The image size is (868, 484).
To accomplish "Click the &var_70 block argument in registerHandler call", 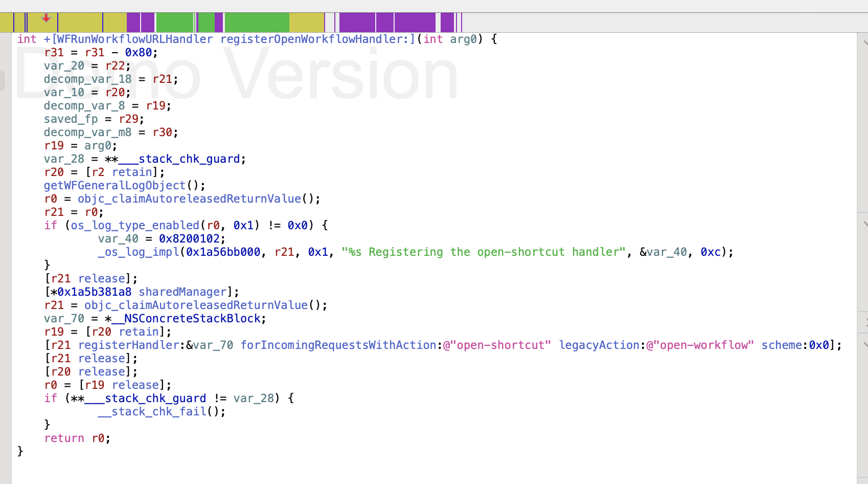I will click(x=210, y=345).
